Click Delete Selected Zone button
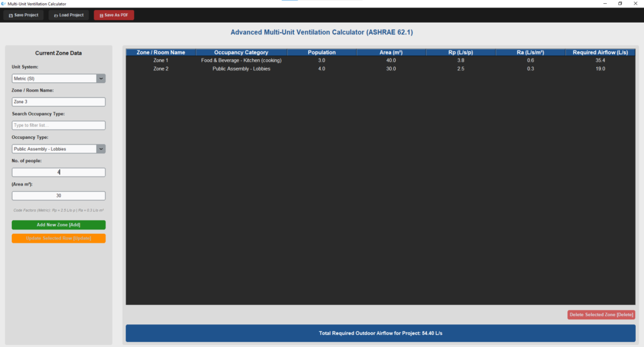This screenshot has width=644, height=347. 601,314
